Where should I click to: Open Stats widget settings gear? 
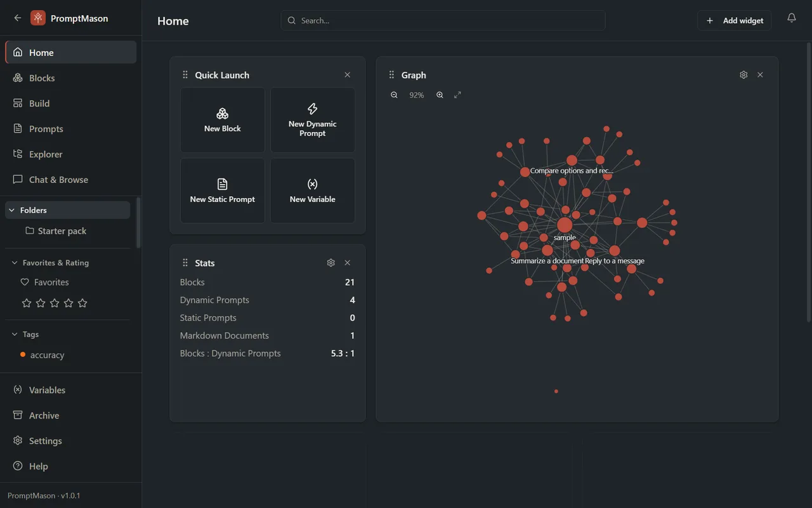(331, 263)
